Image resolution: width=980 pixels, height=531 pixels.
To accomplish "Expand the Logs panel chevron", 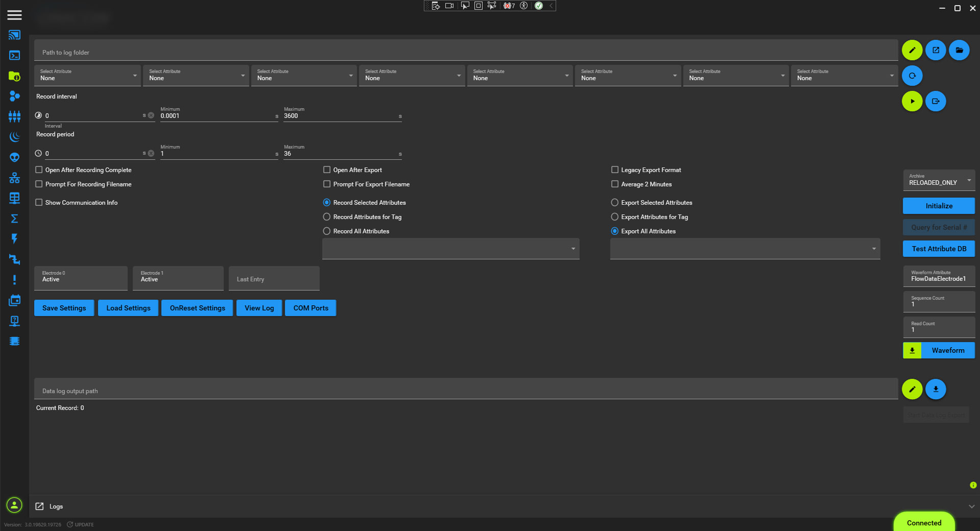I will pos(971,506).
